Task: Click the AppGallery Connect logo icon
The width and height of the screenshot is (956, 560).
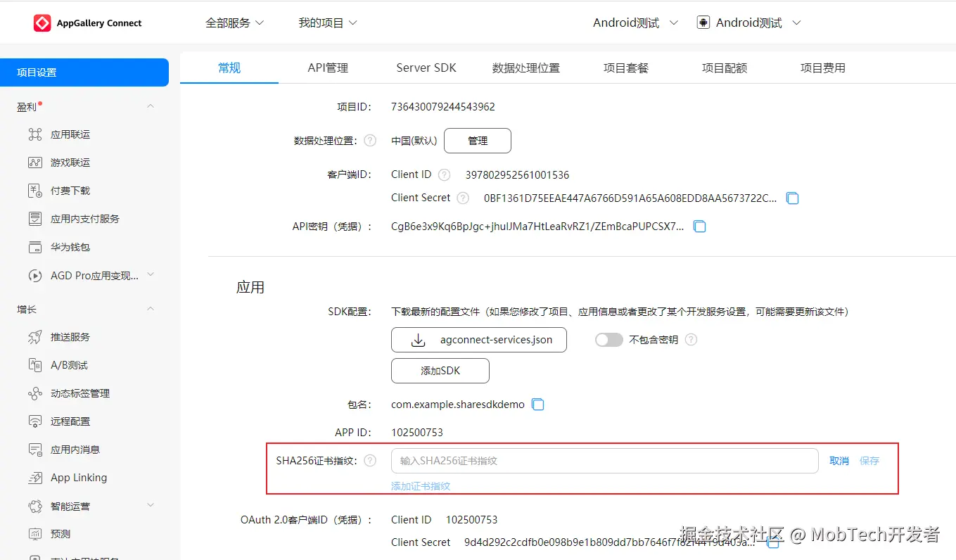Action: point(42,23)
